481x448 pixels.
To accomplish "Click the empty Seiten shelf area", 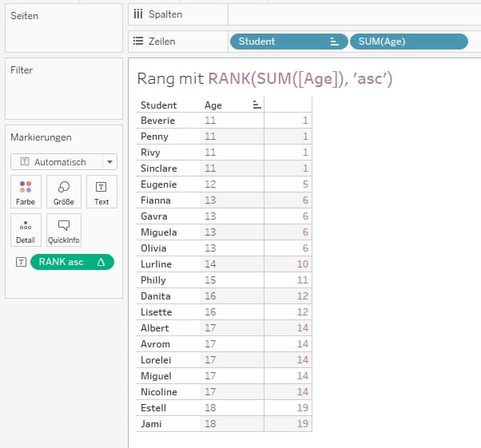I will [62, 36].
